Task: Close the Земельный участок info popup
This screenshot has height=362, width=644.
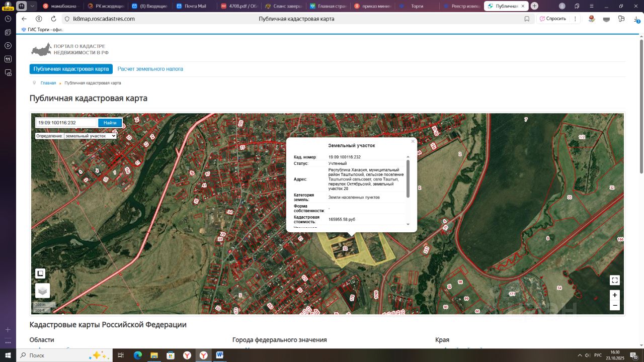Action: pos(413,141)
